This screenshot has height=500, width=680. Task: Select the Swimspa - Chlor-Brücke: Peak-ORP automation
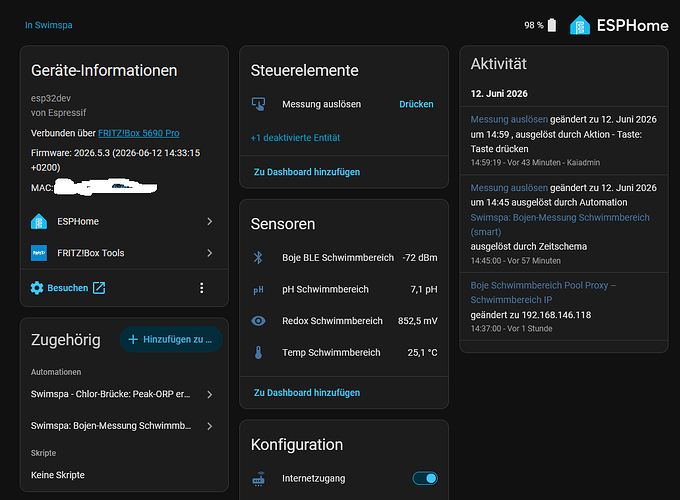(x=124, y=394)
